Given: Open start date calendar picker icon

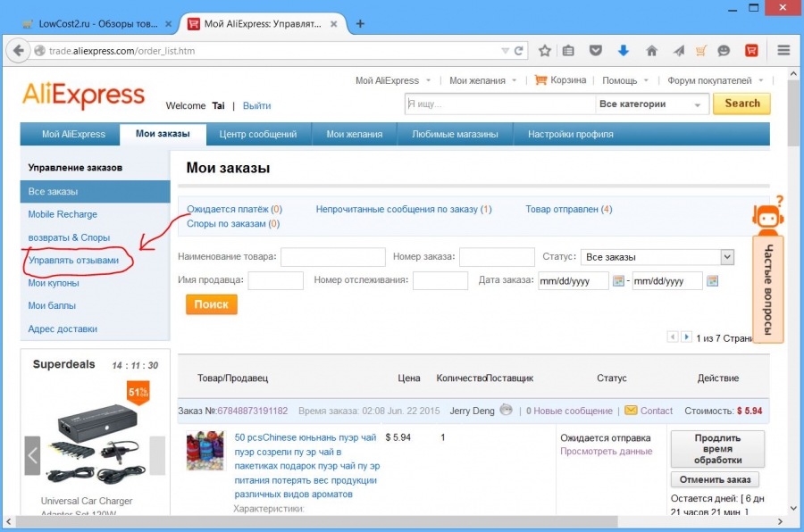Looking at the screenshot, I should pos(618,281).
